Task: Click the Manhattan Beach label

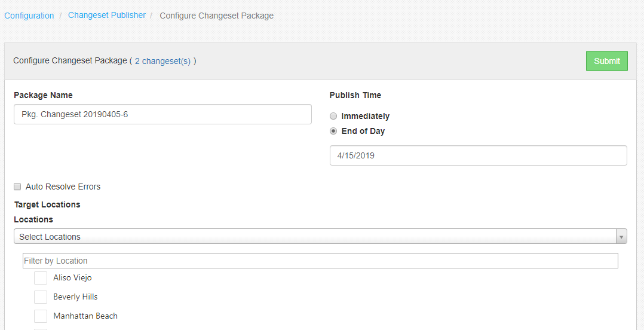Action: point(85,316)
